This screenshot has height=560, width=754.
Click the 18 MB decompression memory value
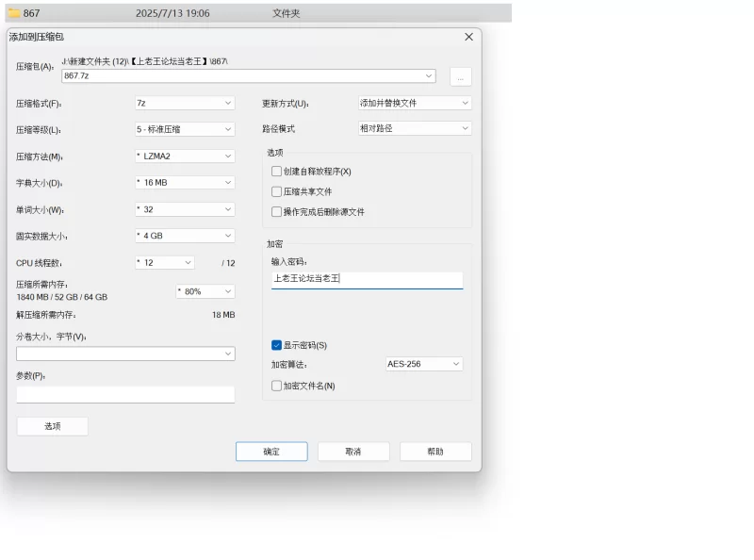click(x=223, y=315)
